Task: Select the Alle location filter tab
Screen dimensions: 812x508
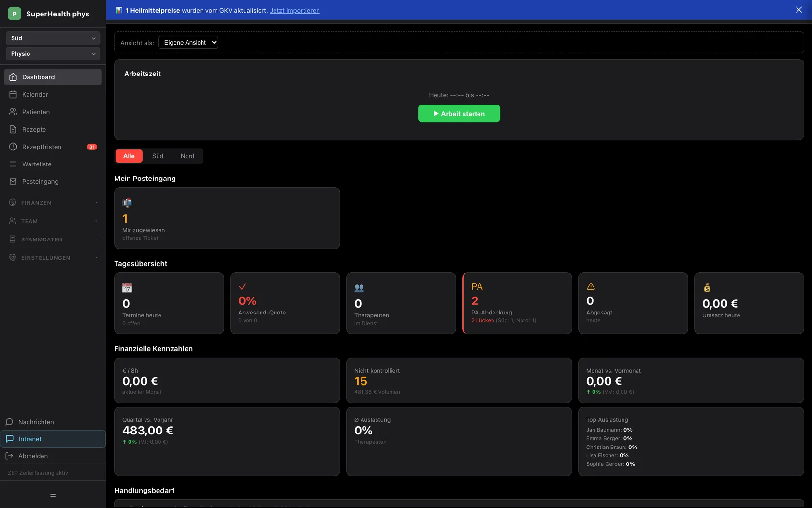Action: 129,156
